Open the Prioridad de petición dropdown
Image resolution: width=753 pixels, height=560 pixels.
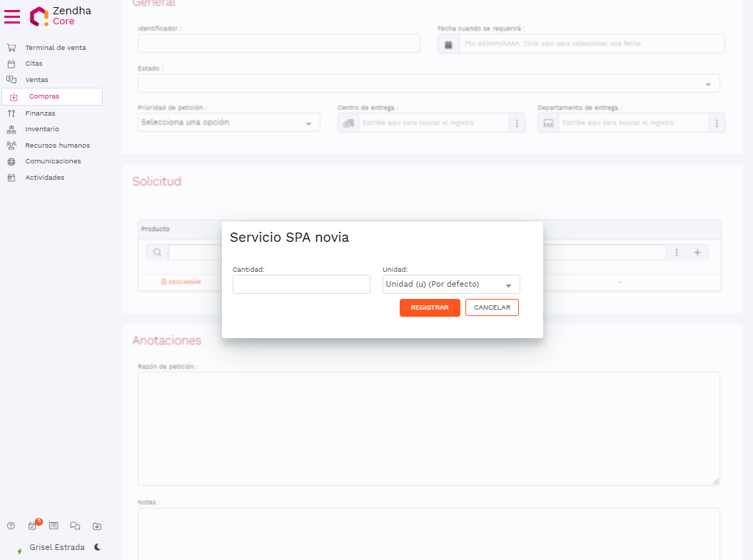pyautogui.click(x=228, y=123)
